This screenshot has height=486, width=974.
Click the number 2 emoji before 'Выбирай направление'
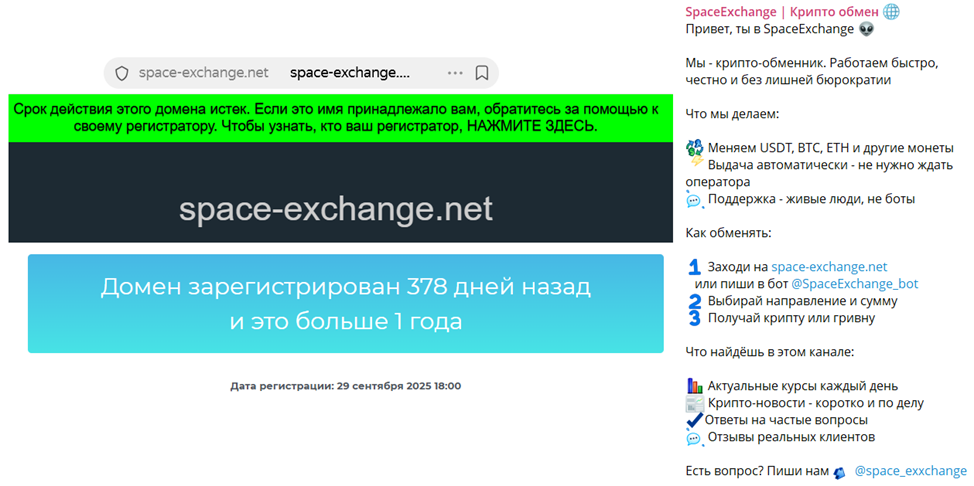point(695,301)
